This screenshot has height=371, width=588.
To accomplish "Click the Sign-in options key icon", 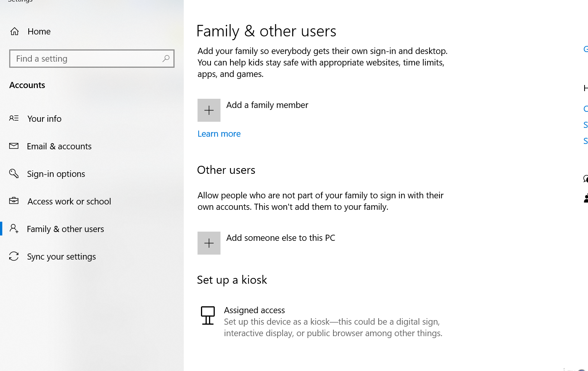I will pos(14,173).
